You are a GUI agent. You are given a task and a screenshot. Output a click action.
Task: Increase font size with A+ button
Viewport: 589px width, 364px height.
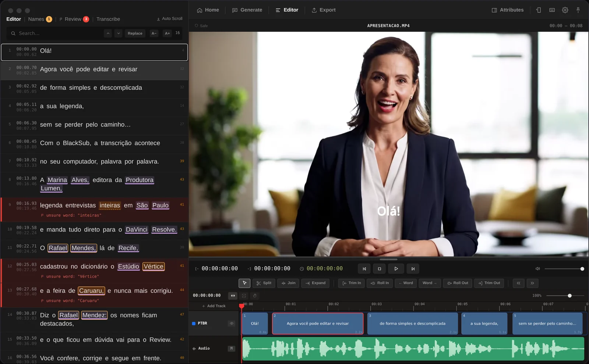point(167,33)
